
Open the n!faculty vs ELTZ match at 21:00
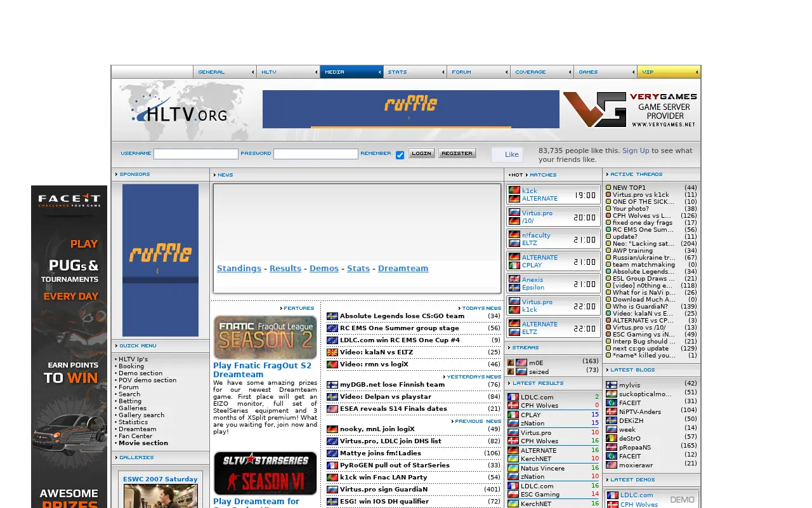(x=553, y=239)
